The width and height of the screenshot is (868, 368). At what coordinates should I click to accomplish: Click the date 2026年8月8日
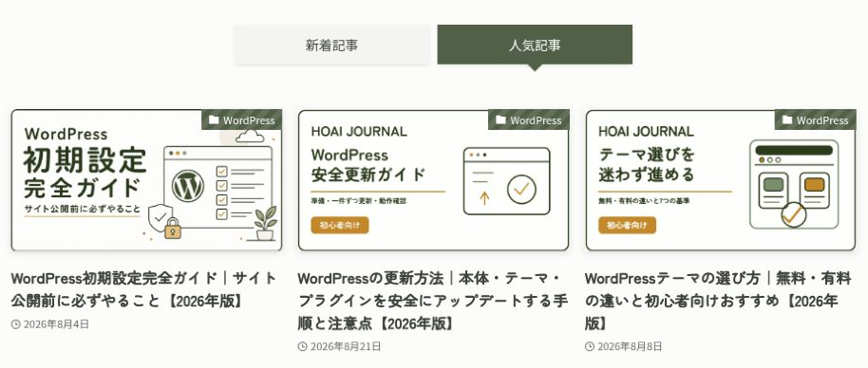pyautogui.click(x=630, y=346)
